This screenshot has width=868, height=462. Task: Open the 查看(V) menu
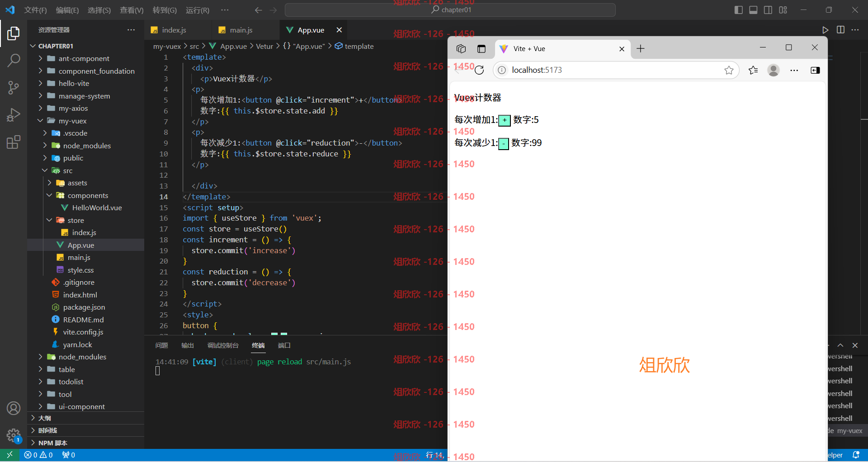coord(132,10)
